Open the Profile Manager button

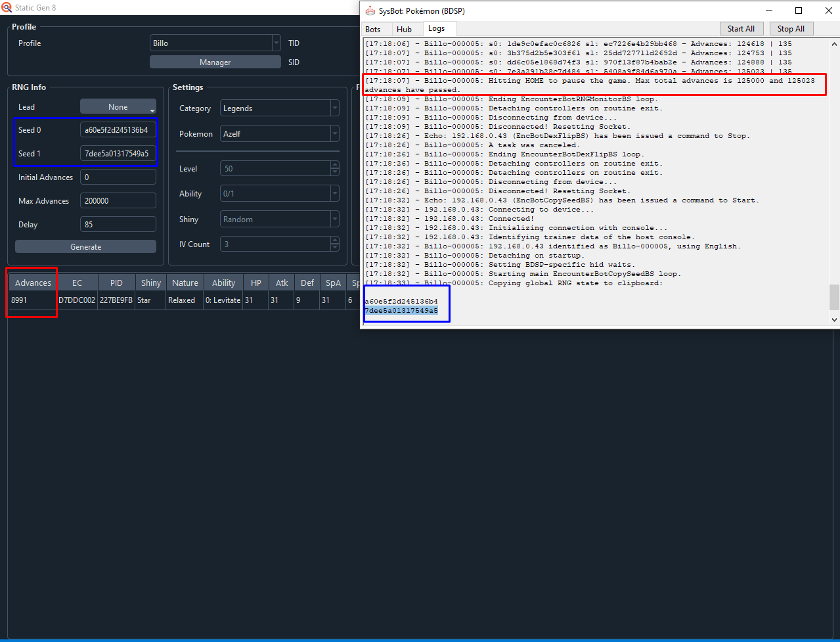click(x=215, y=62)
